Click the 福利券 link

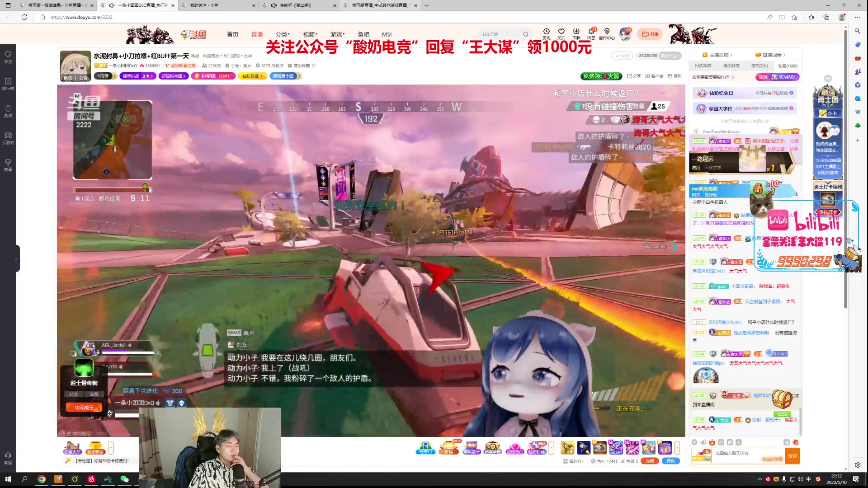coord(573,461)
